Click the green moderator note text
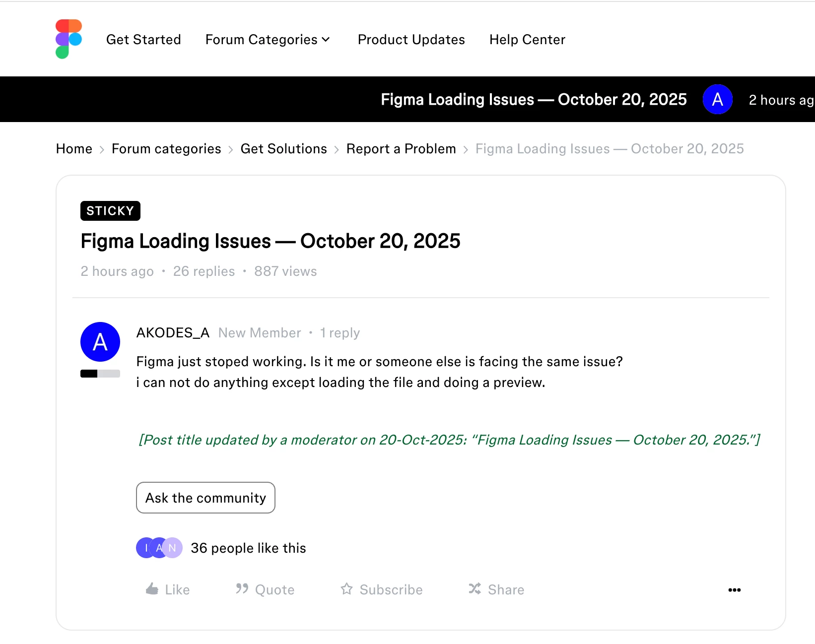The image size is (815, 644). tap(449, 440)
